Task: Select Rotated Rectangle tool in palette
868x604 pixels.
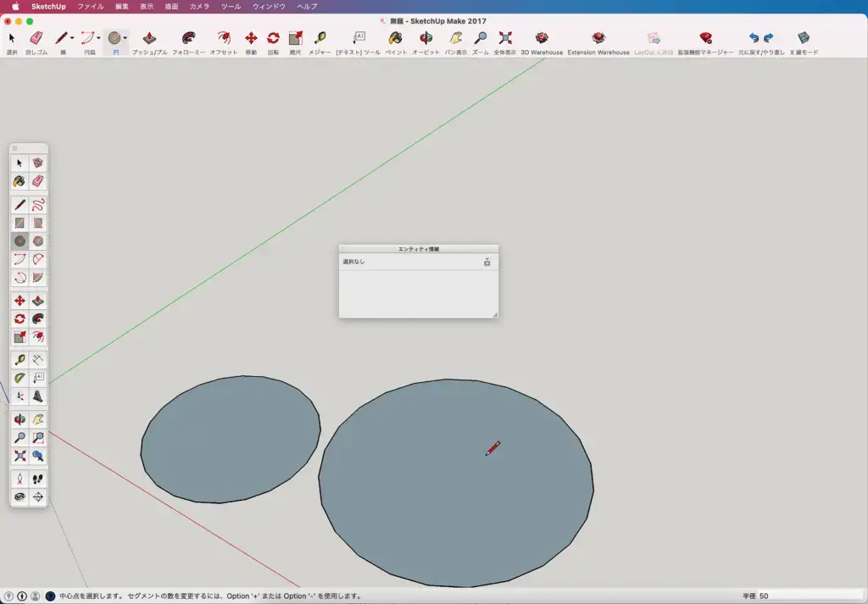Action: (x=37, y=223)
